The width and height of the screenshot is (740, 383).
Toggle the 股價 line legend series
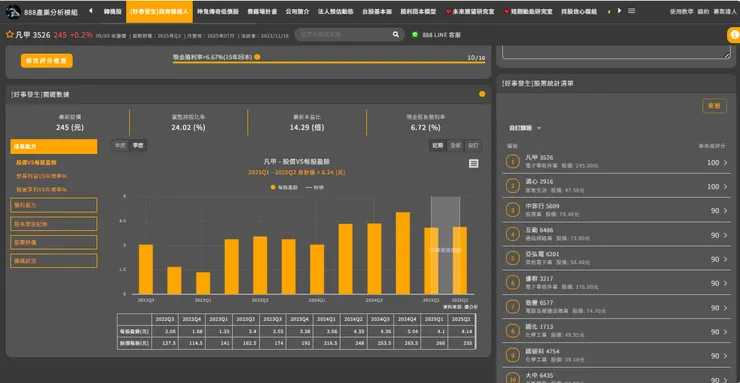click(315, 187)
